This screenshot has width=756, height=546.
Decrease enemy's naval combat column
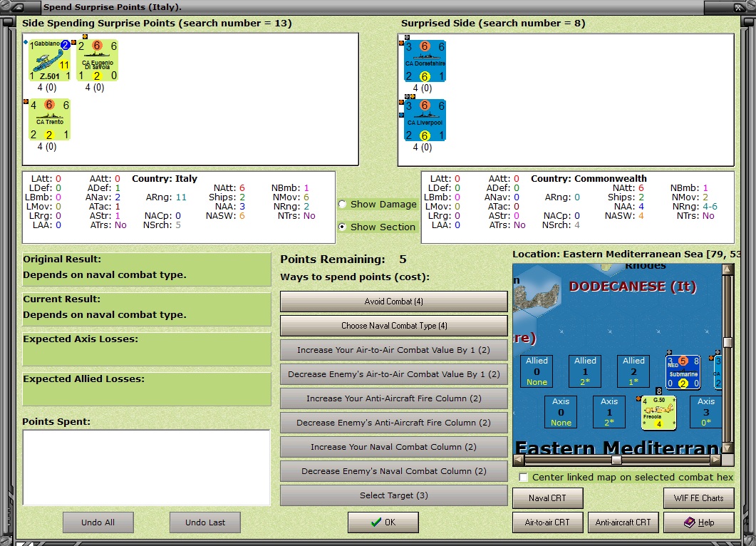pos(393,471)
